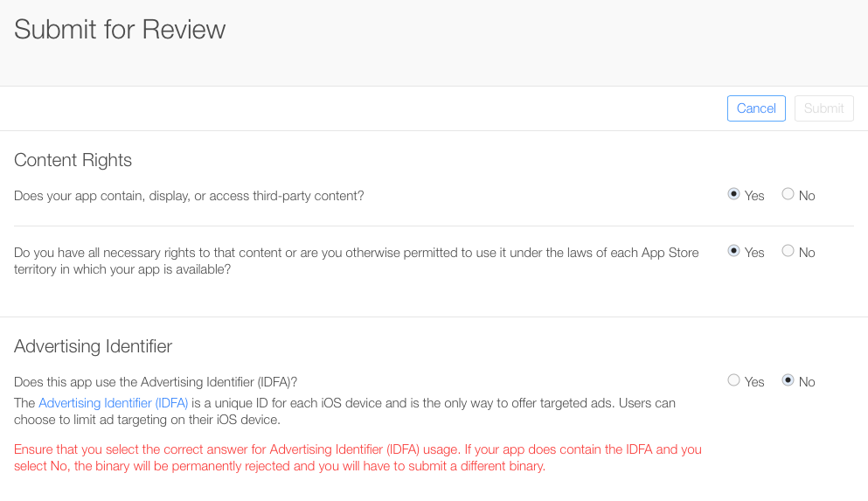868x501 pixels.
Task: Click the disabled Submit button
Action: click(823, 108)
